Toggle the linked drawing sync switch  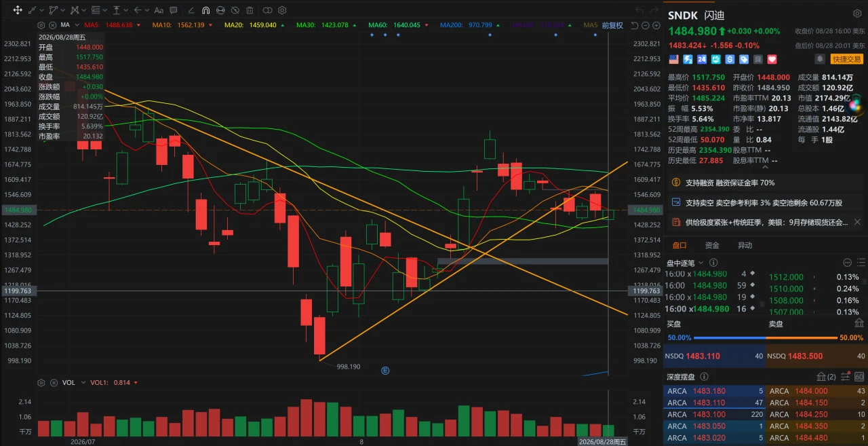[267, 10]
